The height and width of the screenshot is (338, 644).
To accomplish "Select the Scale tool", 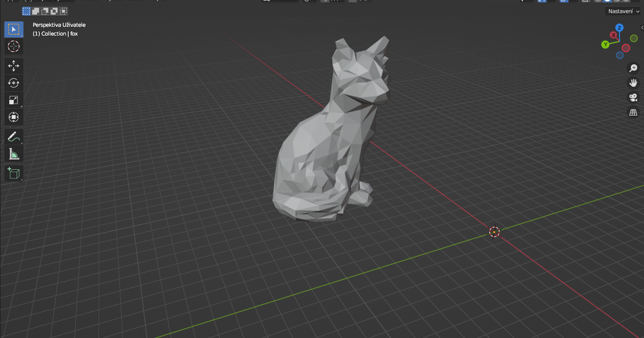I will click(x=13, y=100).
